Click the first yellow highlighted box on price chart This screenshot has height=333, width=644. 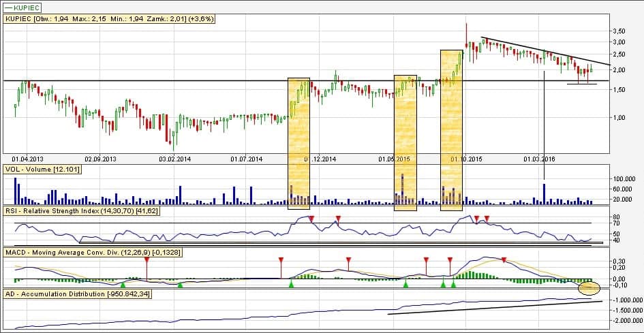pos(299,143)
